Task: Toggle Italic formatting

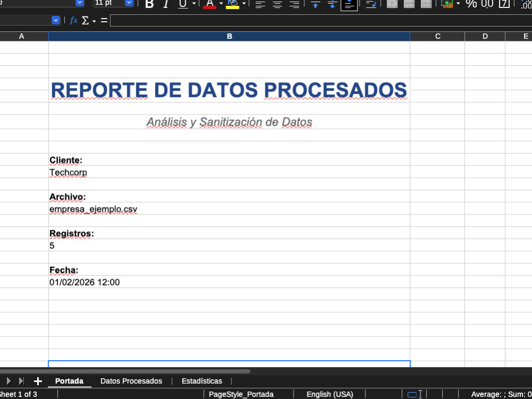Action: (x=166, y=4)
